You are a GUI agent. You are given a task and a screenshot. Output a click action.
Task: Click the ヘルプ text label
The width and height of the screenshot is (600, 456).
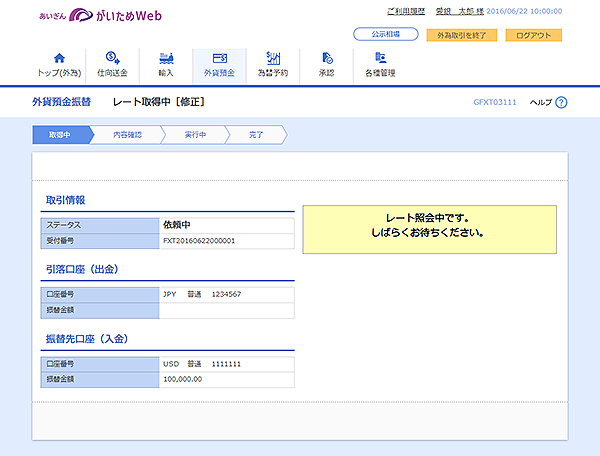540,102
